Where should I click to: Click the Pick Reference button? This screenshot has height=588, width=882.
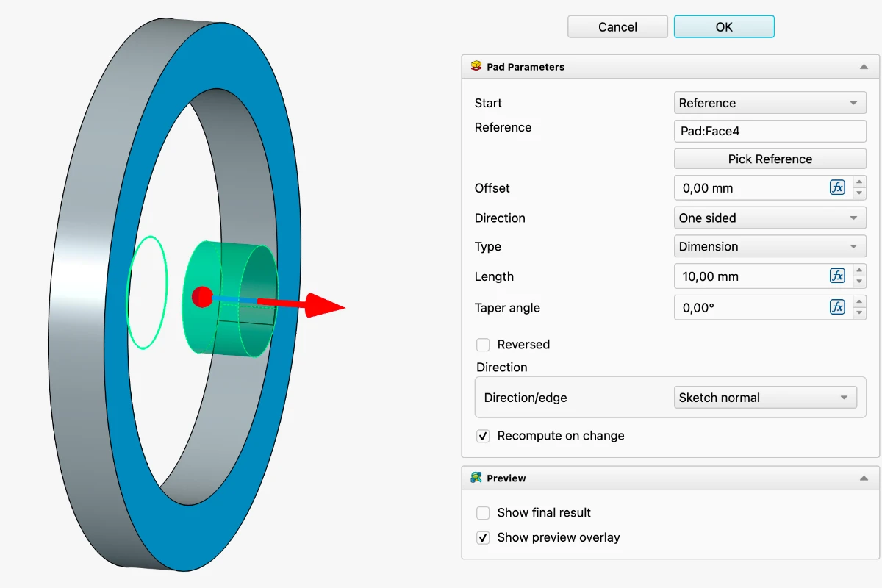(770, 159)
